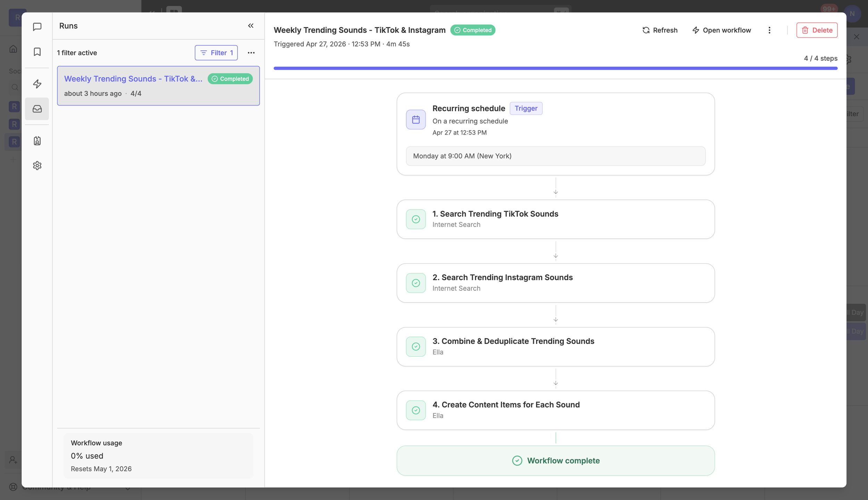Close the dialog with the X button
The height and width of the screenshot is (500, 868).
point(857,37)
